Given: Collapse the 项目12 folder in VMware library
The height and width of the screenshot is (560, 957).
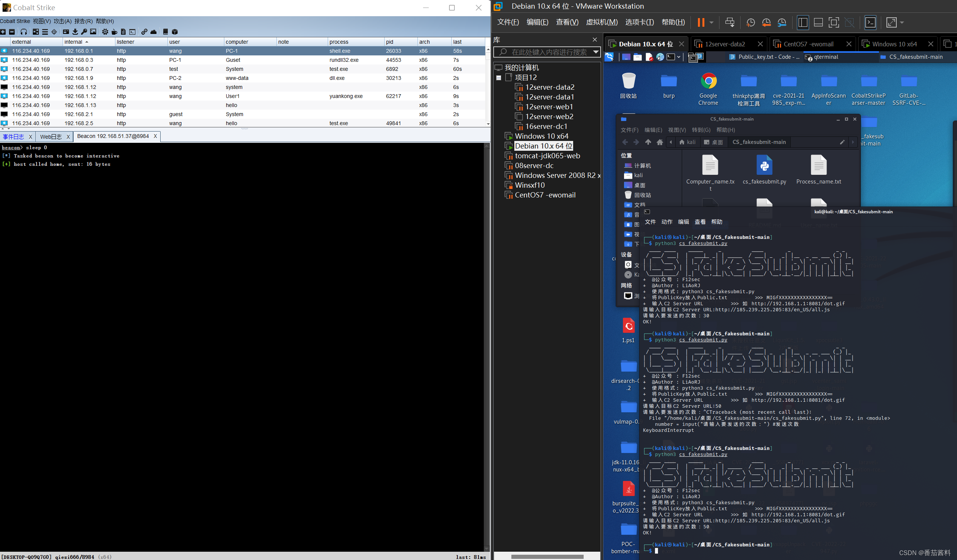Looking at the screenshot, I should coord(498,78).
